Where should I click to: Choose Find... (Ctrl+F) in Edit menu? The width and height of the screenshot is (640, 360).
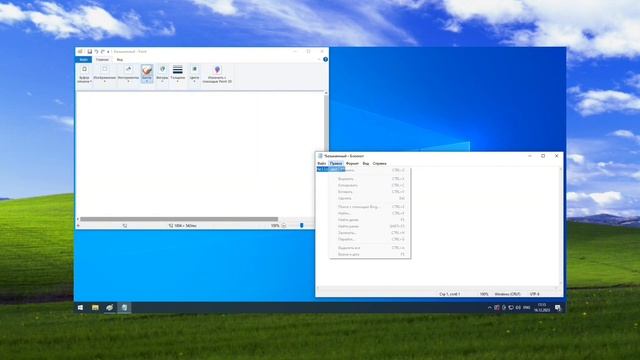tap(370, 213)
